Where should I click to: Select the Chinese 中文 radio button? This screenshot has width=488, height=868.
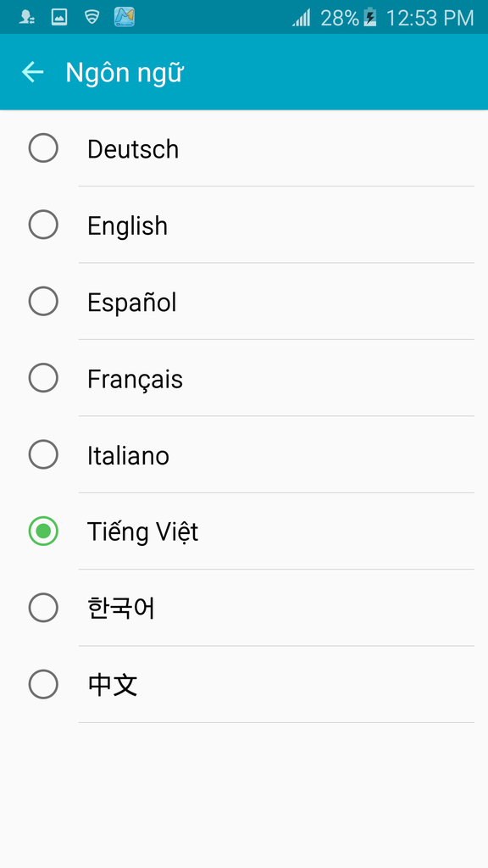click(x=43, y=684)
